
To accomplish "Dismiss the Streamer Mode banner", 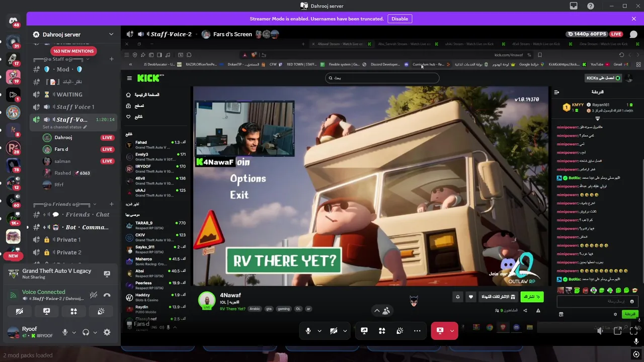I will point(633,19).
